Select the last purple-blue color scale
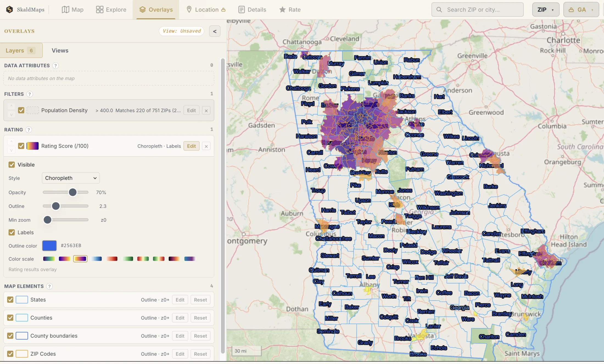The width and height of the screenshot is (604, 364). coord(190,259)
